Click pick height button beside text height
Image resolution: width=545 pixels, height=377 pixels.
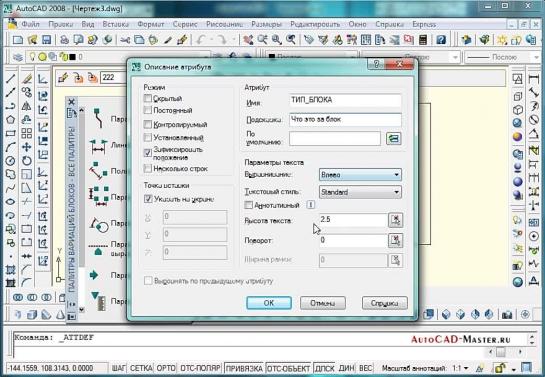pyautogui.click(x=396, y=220)
